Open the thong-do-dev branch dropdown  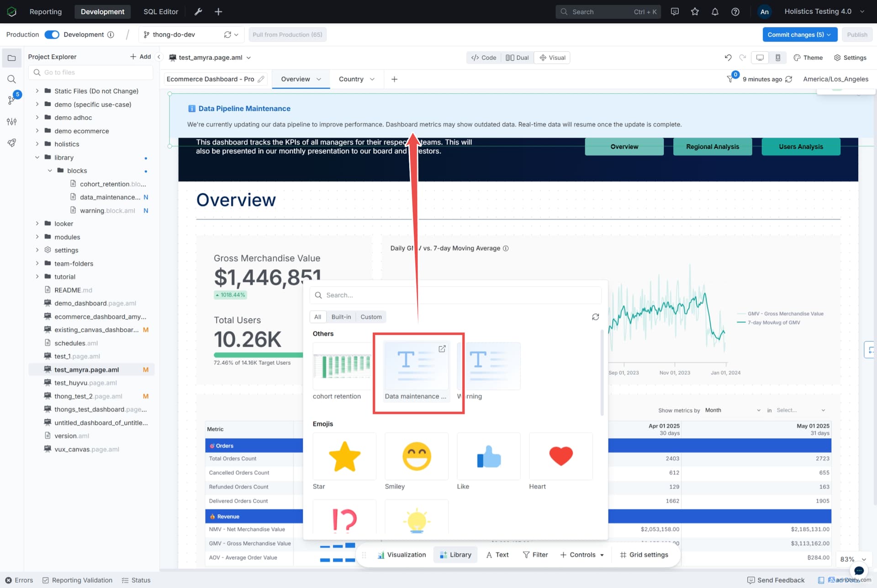(x=191, y=35)
